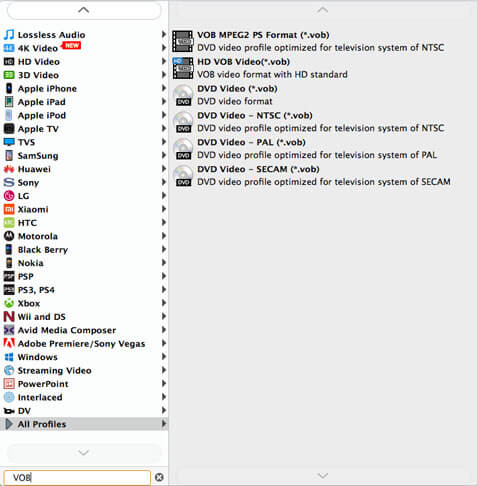Expand the Interlaced submenu arrow
Viewport: 477px width, 486px height.
point(164,397)
